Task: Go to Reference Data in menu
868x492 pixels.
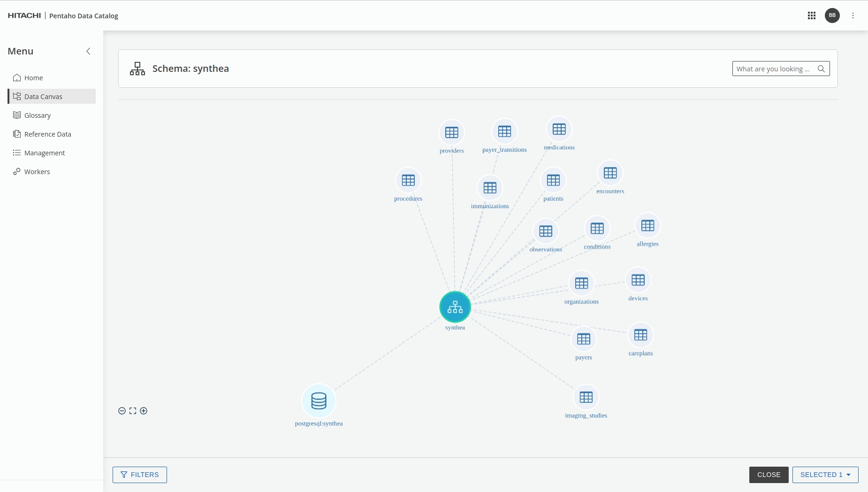Action: click(x=47, y=134)
